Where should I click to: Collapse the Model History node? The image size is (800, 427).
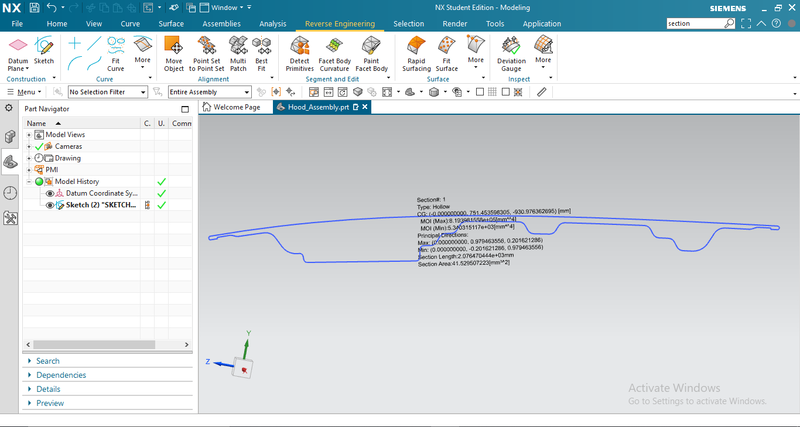[x=29, y=182]
